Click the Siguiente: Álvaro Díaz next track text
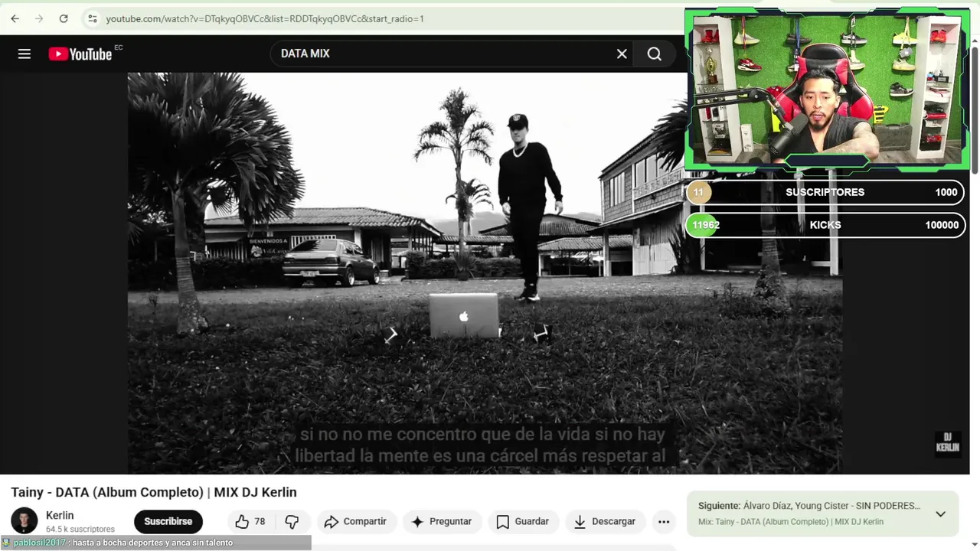Screen dimensions: 980x551 [x=809, y=506]
